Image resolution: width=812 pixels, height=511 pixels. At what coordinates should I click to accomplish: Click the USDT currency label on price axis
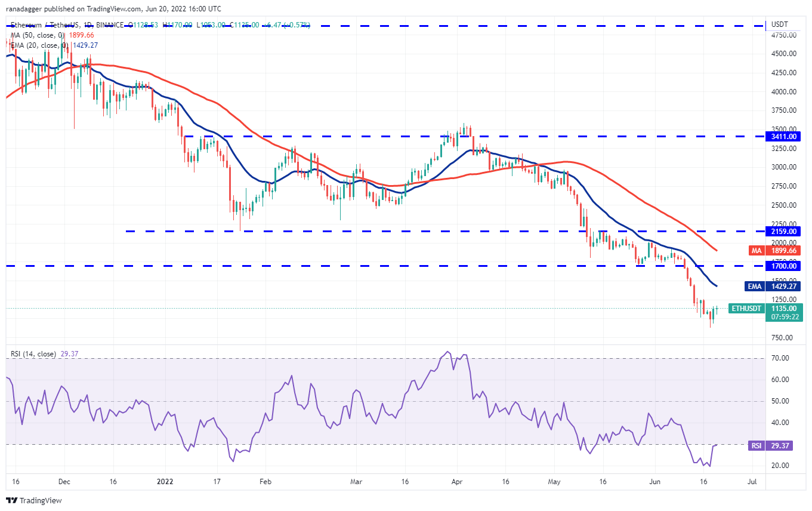coord(780,24)
